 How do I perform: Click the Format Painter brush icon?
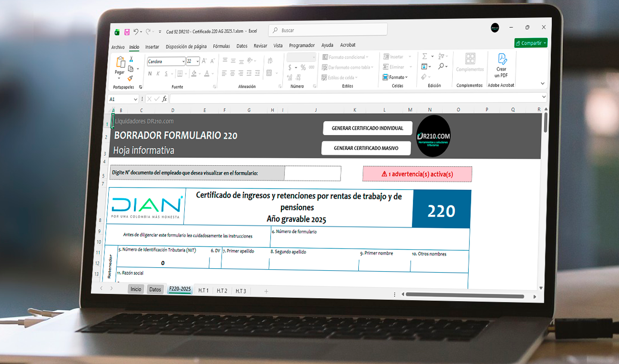(x=131, y=78)
